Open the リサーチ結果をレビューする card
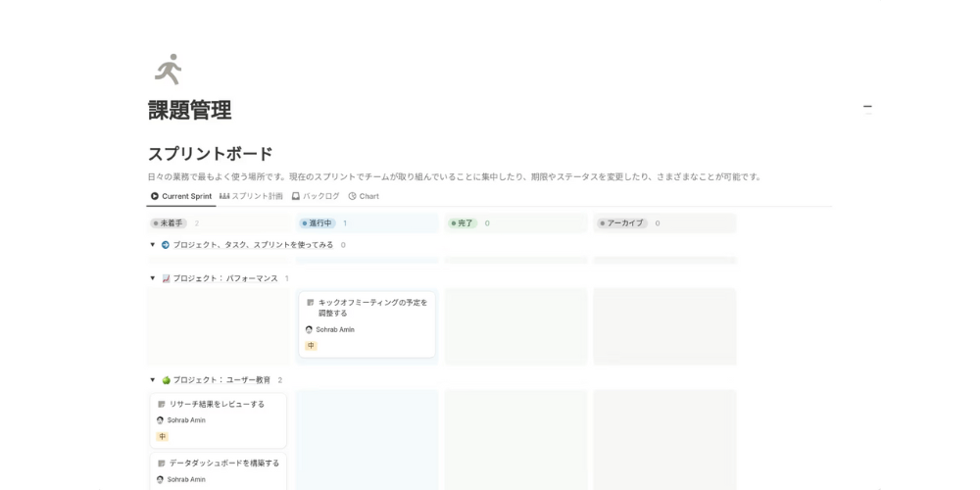 point(219,420)
